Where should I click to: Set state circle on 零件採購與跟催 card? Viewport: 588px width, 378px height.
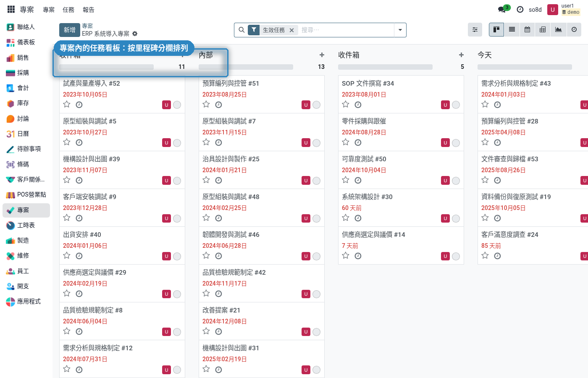[456, 143]
